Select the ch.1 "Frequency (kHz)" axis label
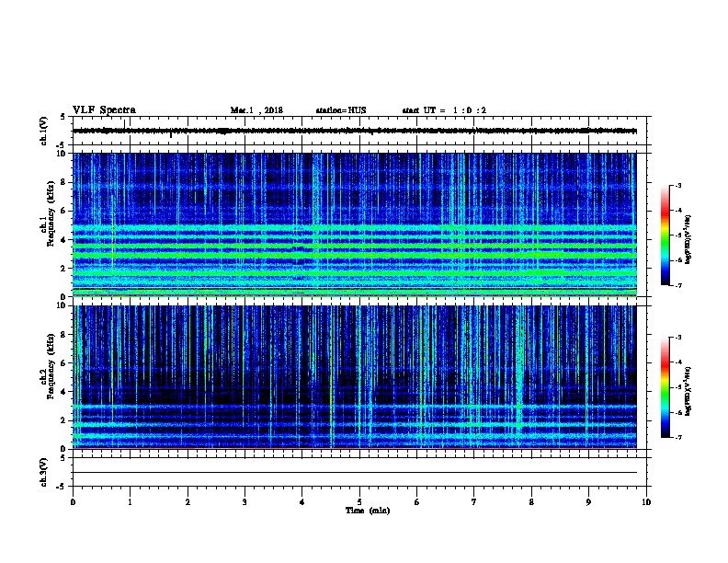 click(x=51, y=214)
